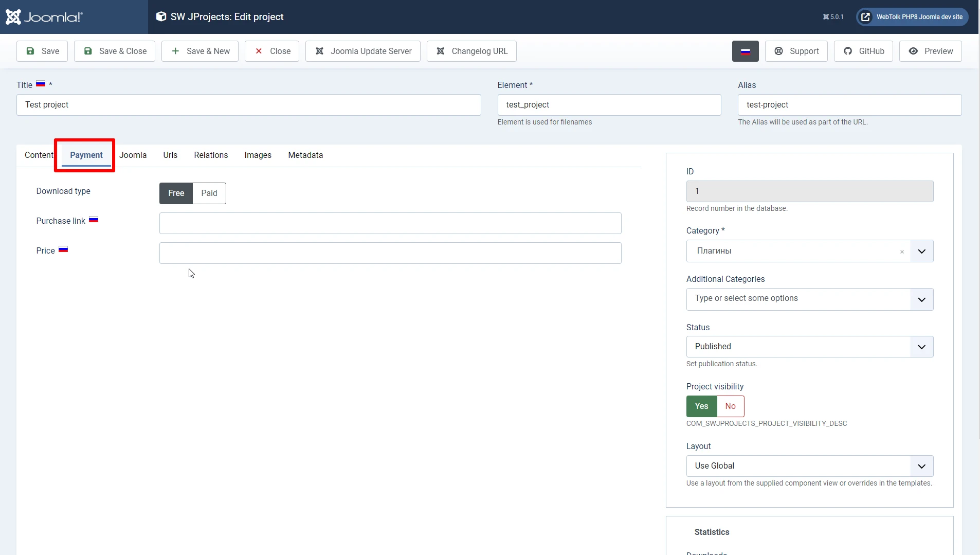Click Save & New button
This screenshot has height=555, width=980.
[x=200, y=51]
